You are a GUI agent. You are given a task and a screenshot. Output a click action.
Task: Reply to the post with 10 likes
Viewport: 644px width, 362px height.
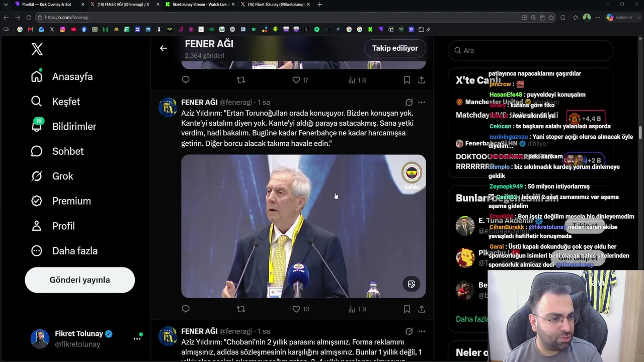pyautogui.click(x=186, y=309)
